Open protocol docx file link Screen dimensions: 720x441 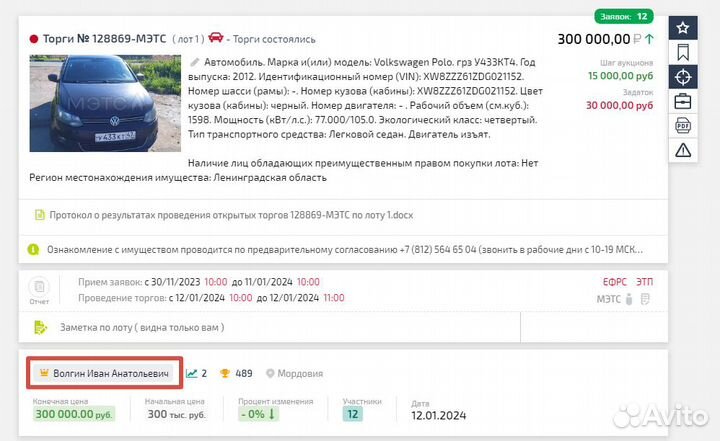pyautogui.click(x=231, y=215)
